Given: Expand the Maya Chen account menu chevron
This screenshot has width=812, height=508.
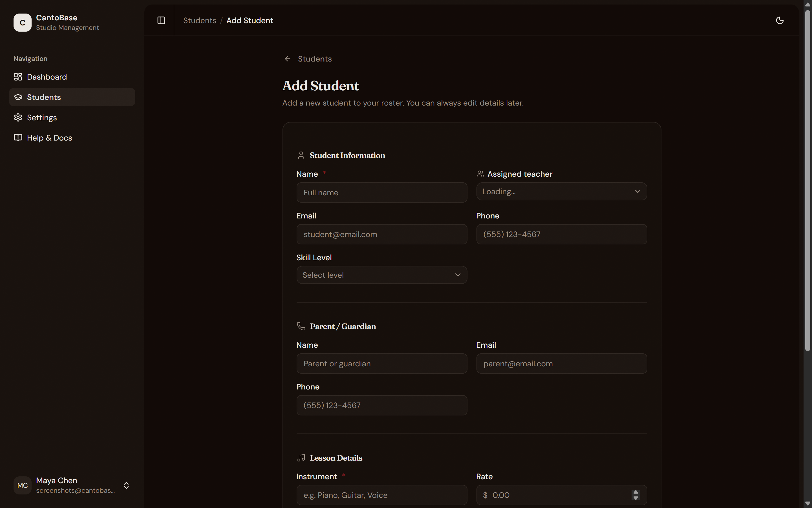Looking at the screenshot, I should pyautogui.click(x=126, y=485).
